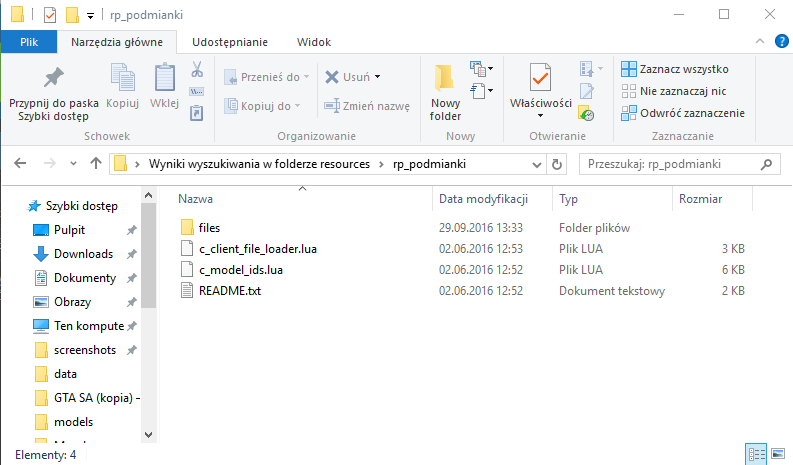Click new folder icon in title bar
793x465 pixels.
(72, 15)
